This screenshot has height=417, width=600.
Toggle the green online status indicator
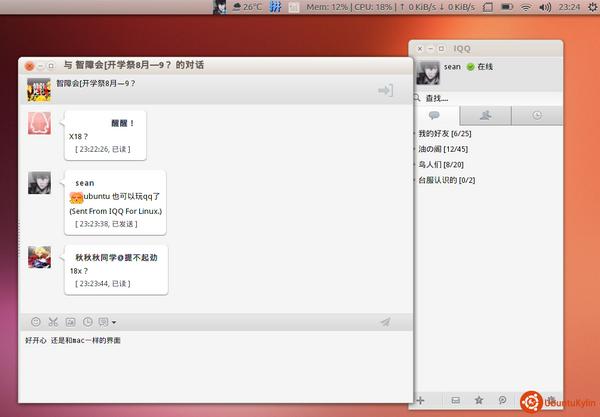coord(470,68)
